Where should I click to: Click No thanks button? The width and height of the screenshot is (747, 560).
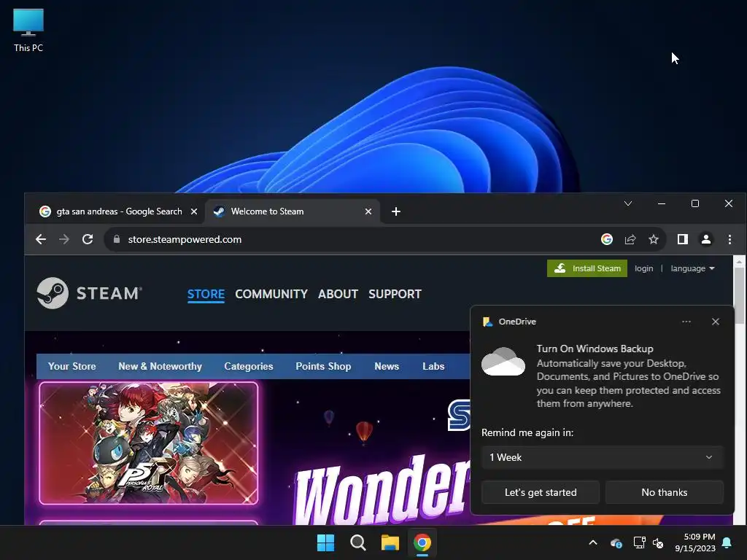pos(664,492)
